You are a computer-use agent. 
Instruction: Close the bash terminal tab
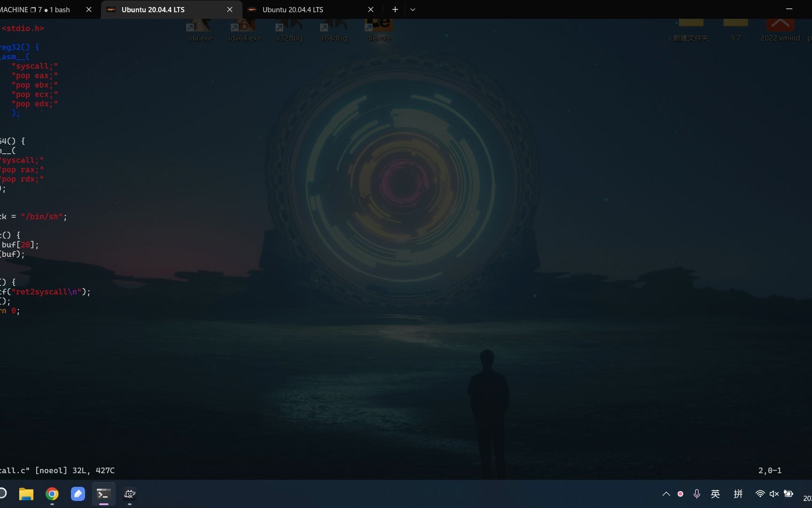coord(89,9)
